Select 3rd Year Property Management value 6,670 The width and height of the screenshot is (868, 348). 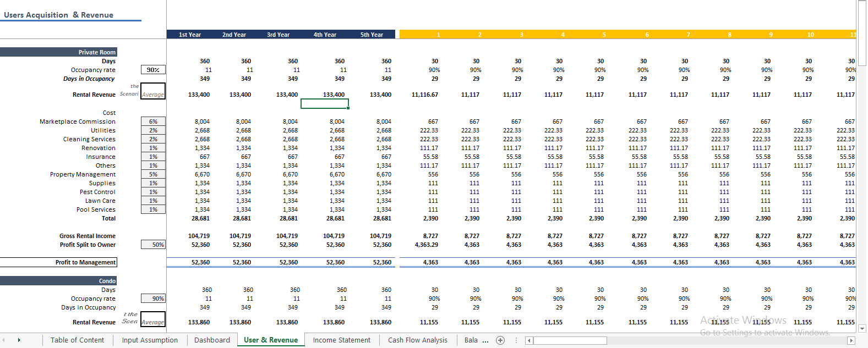tap(290, 174)
